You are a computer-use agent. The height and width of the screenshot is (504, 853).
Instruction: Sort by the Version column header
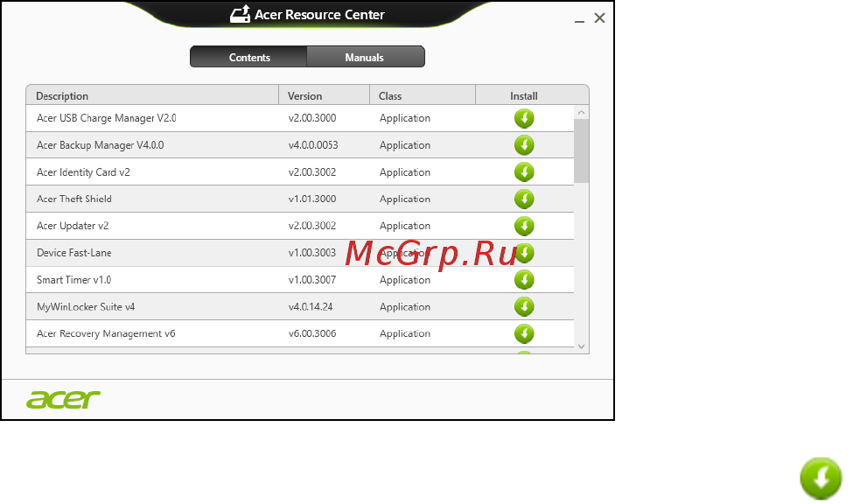pos(325,95)
